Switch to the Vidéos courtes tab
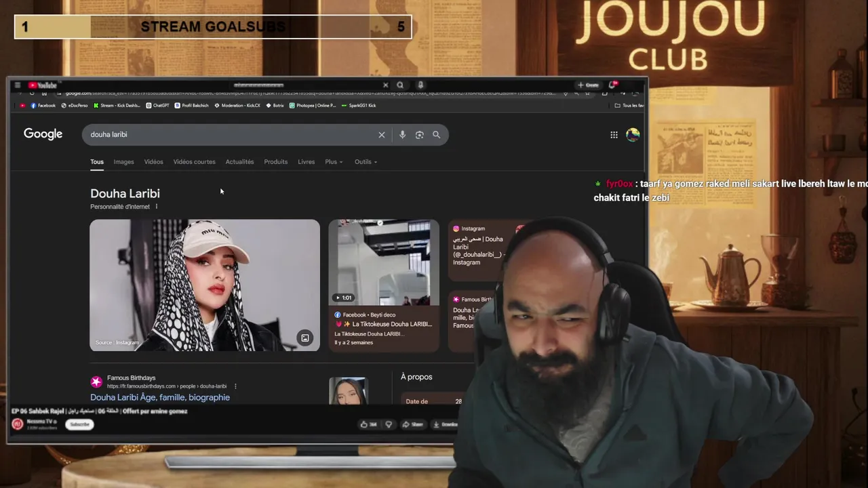This screenshot has width=868, height=488. 194,162
